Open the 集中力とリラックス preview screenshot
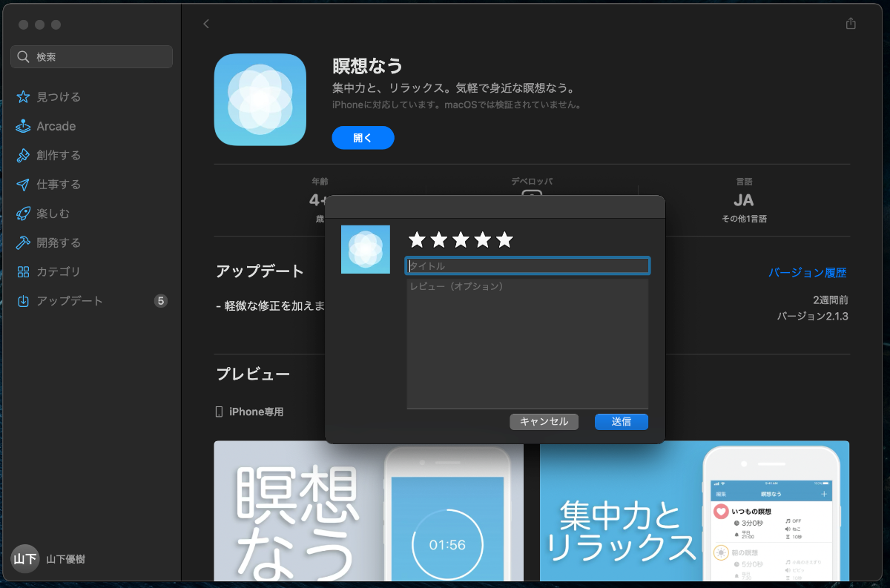 tap(694, 511)
